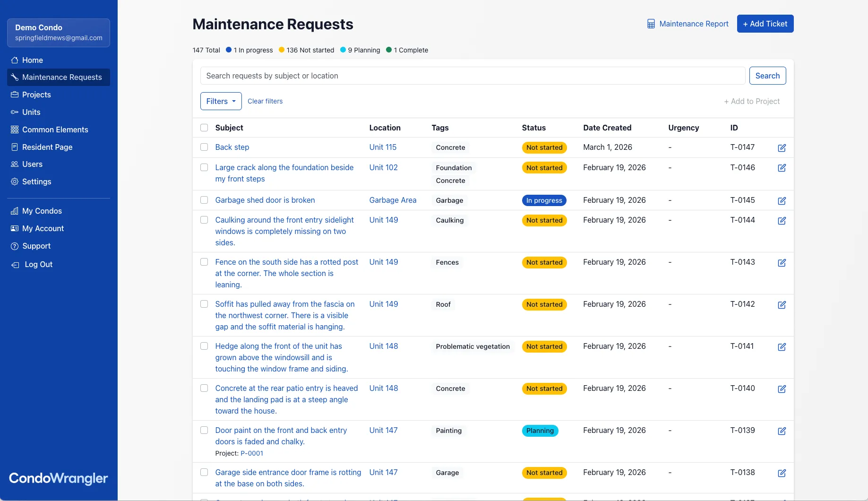This screenshot has width=868, height=501.
Task: Tick the Garbage shed door row checkbox
Action: 204,200
